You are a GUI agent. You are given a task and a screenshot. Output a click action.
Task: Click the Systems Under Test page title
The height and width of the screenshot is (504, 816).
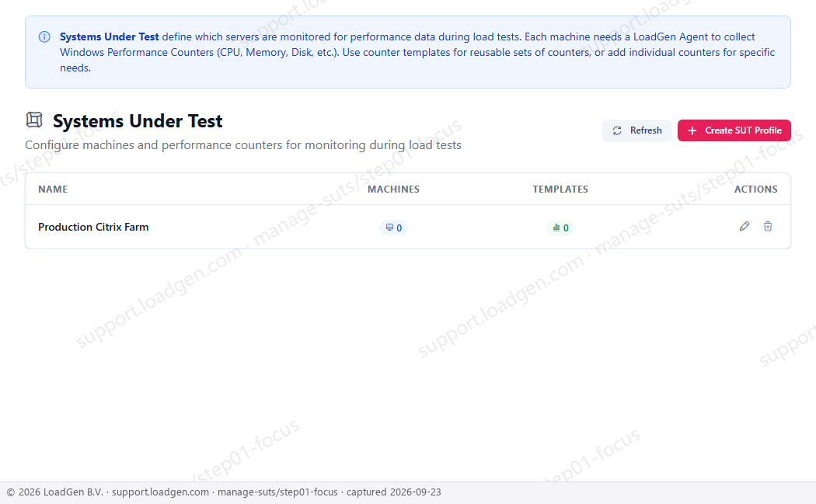(x=138, y=121)
